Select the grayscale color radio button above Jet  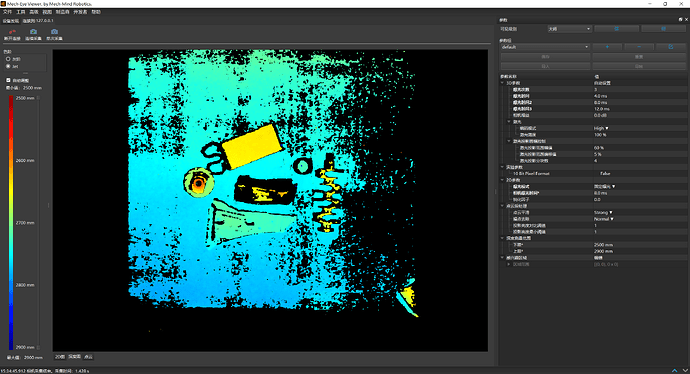8,59
